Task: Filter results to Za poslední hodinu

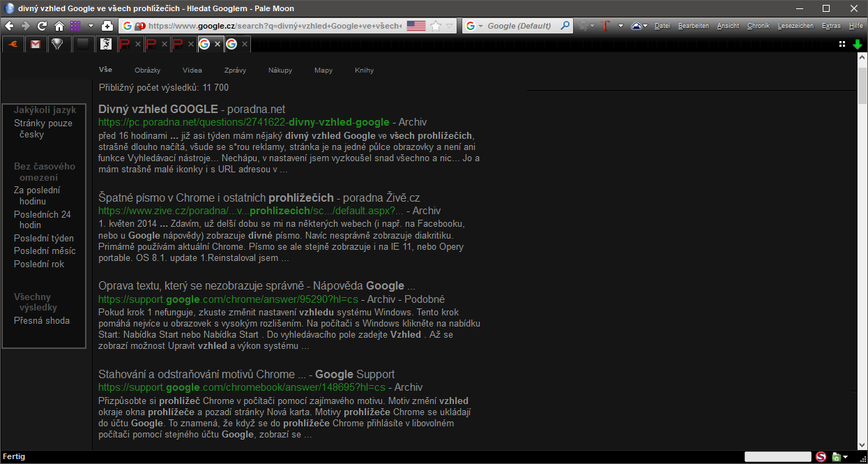Action: pos(37,195)
